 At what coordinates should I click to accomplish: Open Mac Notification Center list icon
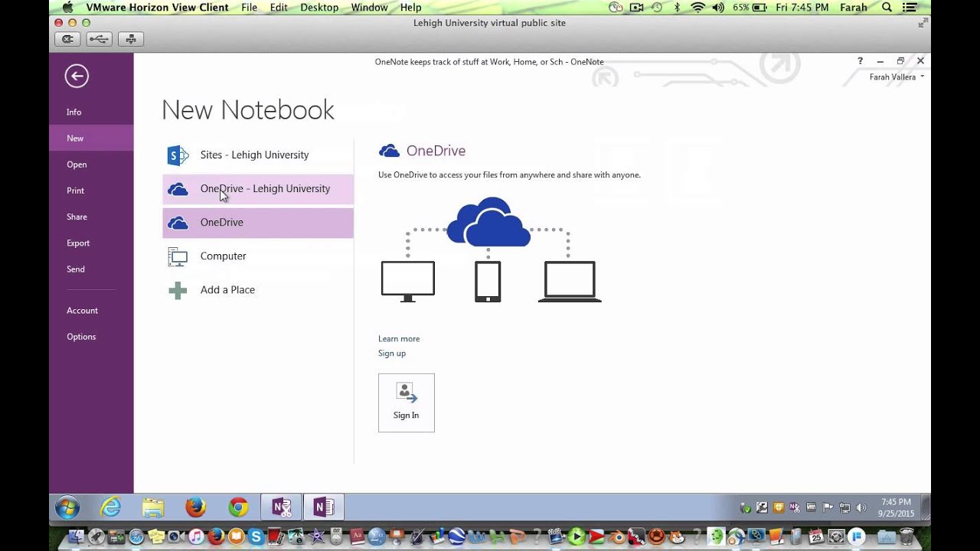(x=910, y=8)
